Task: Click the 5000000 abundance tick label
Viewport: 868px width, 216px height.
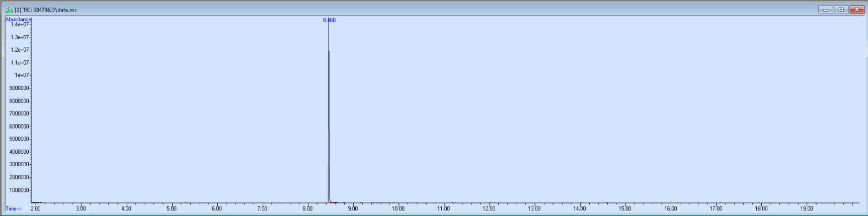Action: pyautogui.click(x=19, y=139)
